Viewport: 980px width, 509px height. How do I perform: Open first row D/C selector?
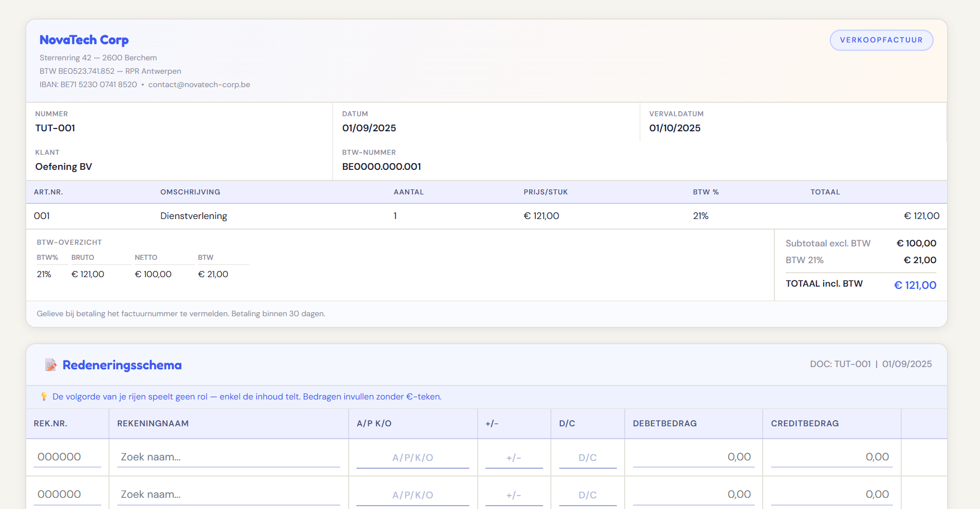click(588, 458)
